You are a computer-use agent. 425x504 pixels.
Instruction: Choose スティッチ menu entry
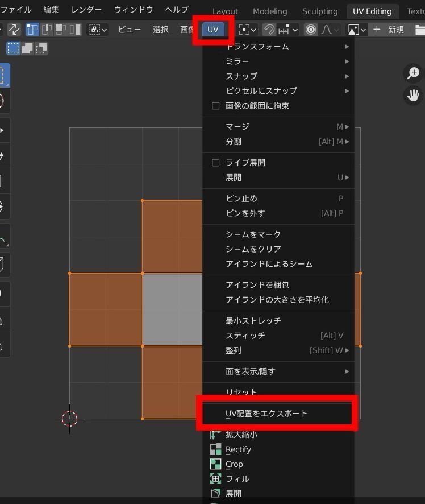click(x=278, y=336)
